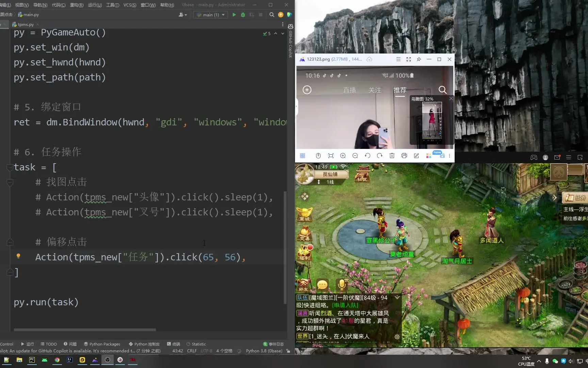This screenshot has width=588, height=368.
Task: Open the PyCharm icon on the taskbar
Action: point(32,360)
